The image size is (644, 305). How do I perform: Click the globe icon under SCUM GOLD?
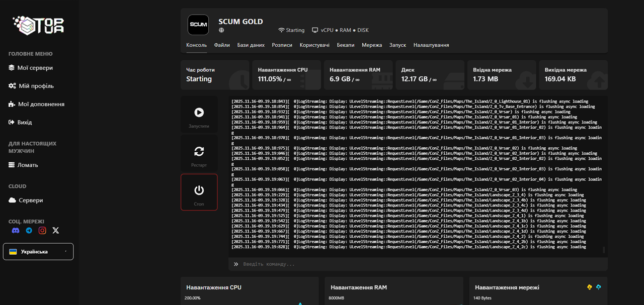[221, 30]
